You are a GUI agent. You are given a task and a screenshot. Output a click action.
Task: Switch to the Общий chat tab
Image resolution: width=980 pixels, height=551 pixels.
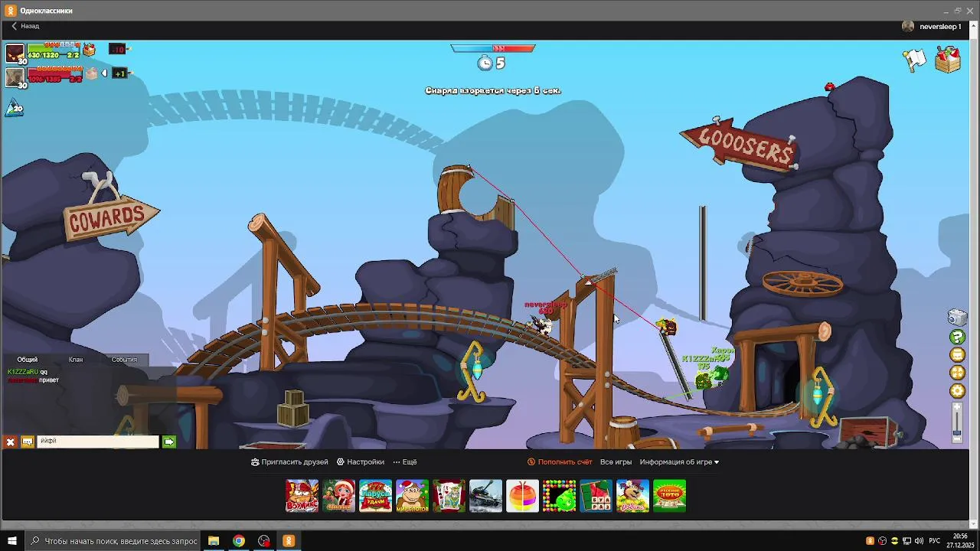(x=28, y=360)
